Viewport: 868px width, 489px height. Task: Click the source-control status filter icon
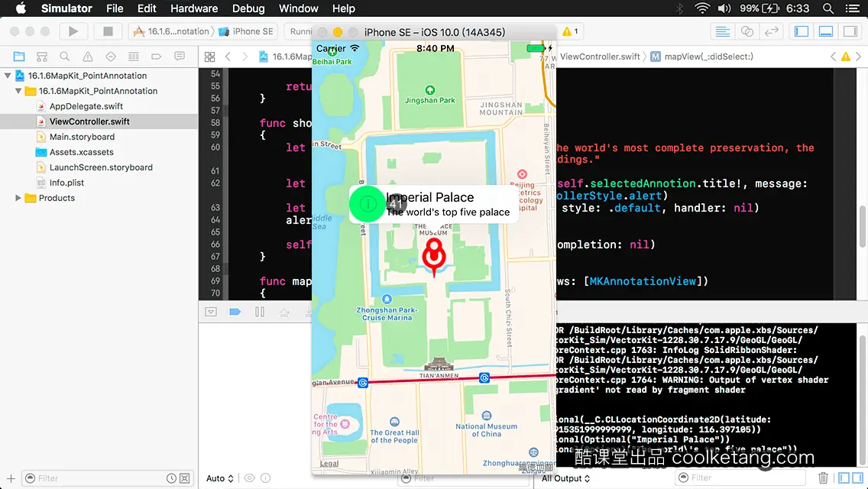tap(185, 478)
